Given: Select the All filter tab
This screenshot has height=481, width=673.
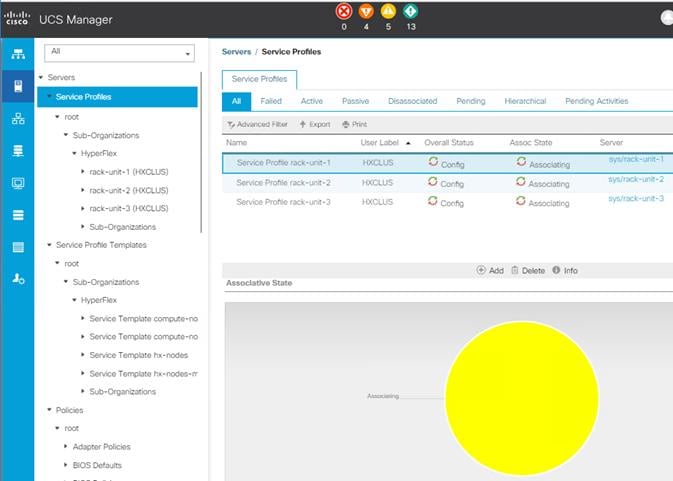Looking at the screenshot, I should tap(236, 101).
